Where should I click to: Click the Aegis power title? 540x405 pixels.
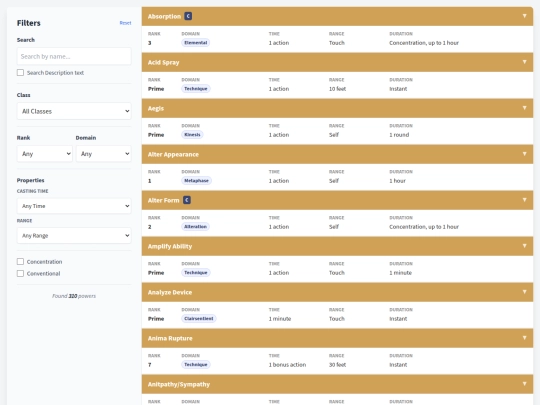[156, 108]
